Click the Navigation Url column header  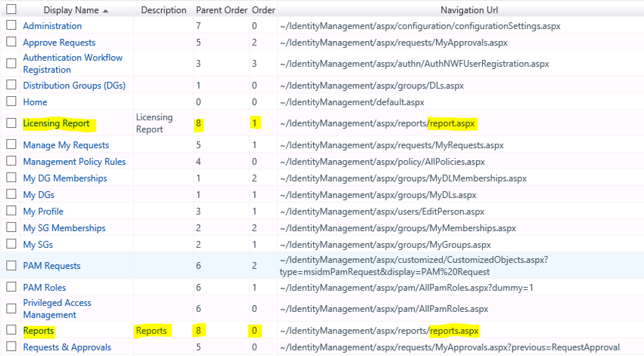469,10
